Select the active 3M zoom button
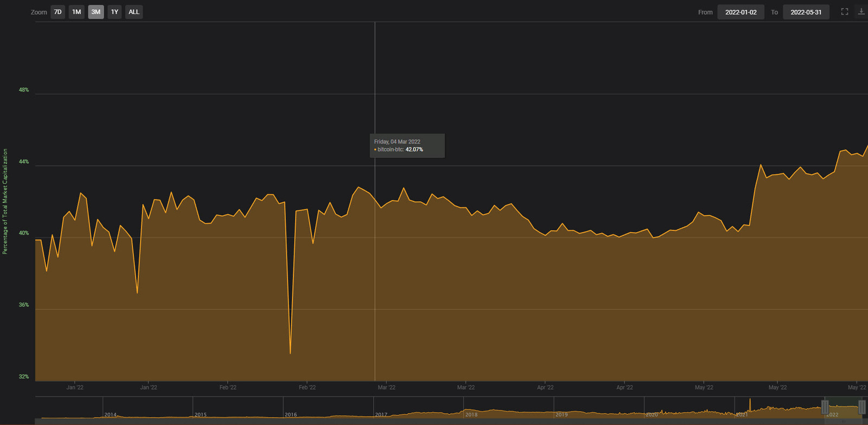 (95, 12)
